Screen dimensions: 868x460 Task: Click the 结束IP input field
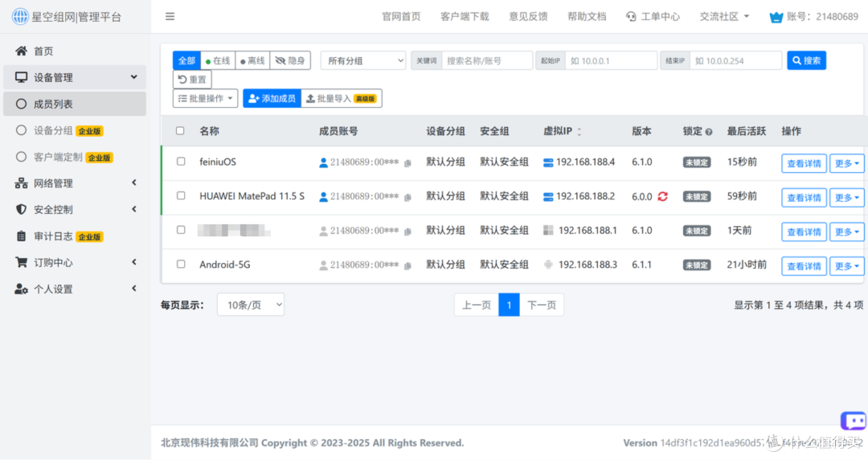tap(735, 60)
